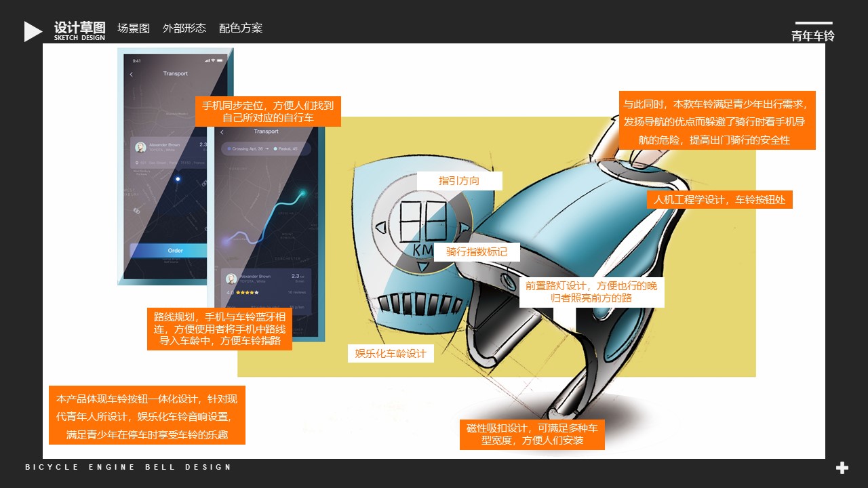Click the play triangle icon beside 设计草图
868x488 pixels.
(31, 28)
